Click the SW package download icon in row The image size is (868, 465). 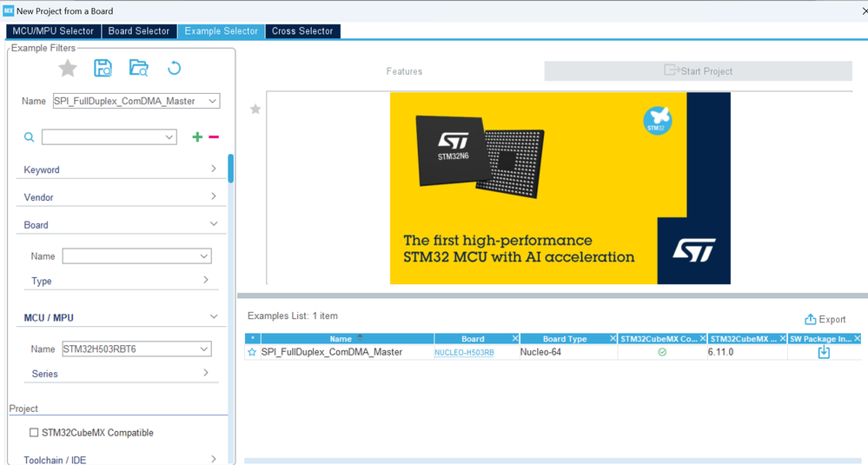click(824, 352)
